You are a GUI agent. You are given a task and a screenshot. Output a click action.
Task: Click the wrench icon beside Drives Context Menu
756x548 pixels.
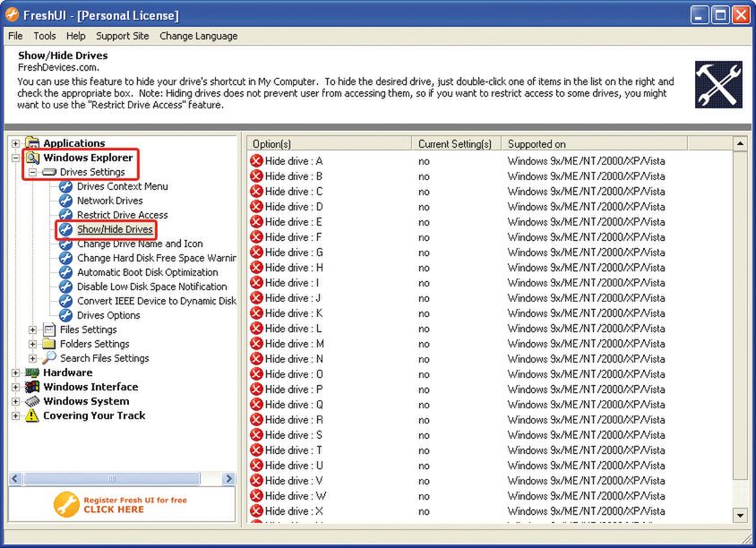coord(65,186)
